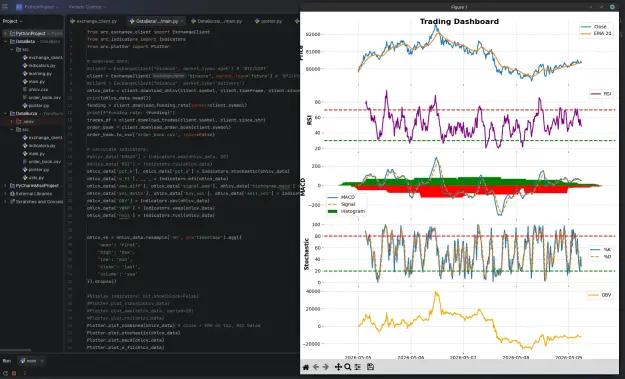The height and width of the screenshot is (379, 625).
Task: Click the file icon next to ohlcv.csv
Action: coord(25,89)
